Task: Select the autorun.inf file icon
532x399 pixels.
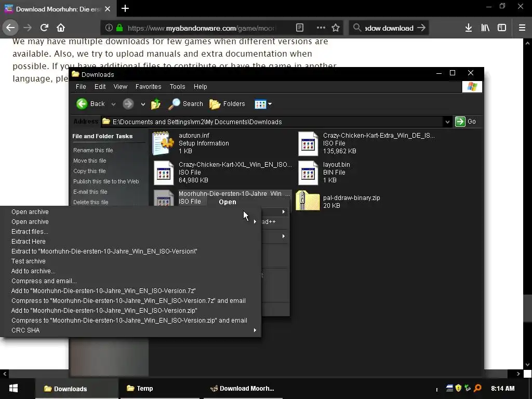Action: [163, 143]
